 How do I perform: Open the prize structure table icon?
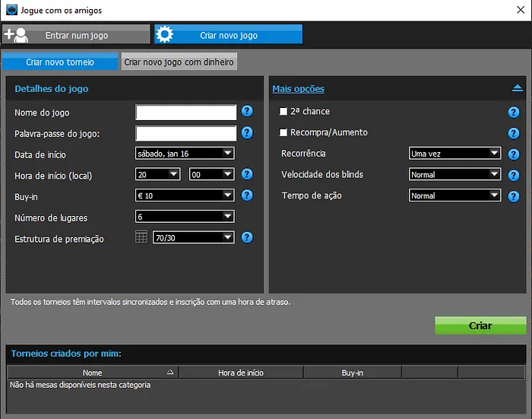click(141, 238)
